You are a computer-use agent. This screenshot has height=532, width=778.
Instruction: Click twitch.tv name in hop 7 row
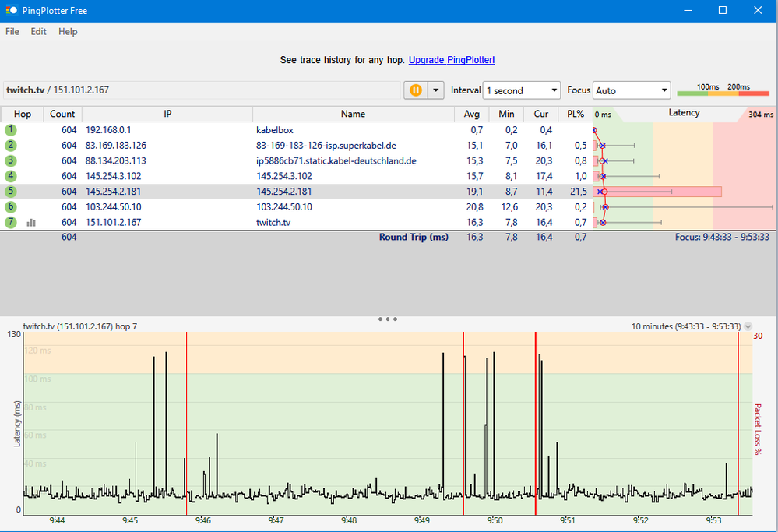coord(273,222)
